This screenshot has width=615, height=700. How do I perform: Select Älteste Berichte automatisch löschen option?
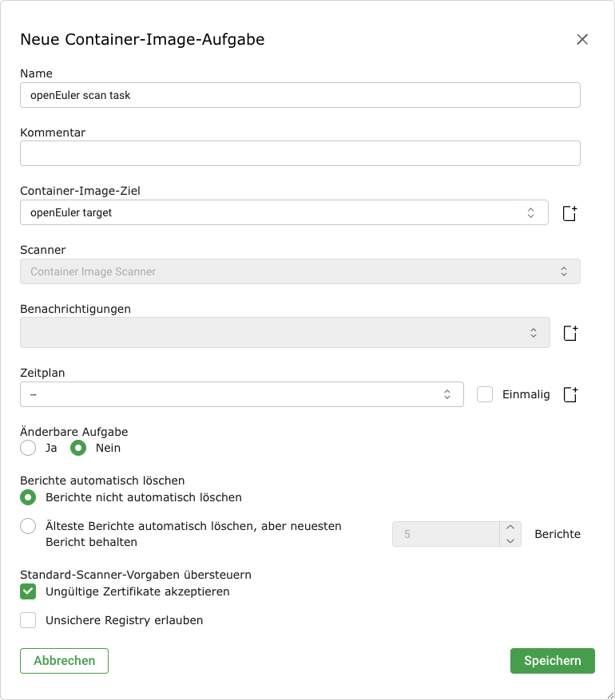point(28,526)
